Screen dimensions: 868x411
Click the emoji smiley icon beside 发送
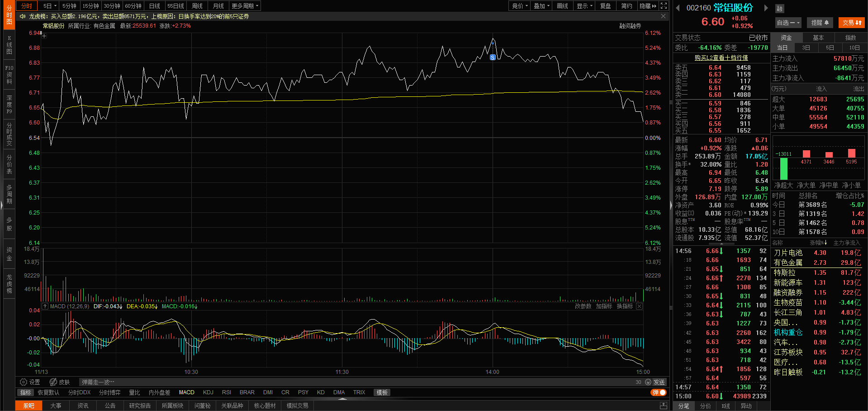(648, 382)
